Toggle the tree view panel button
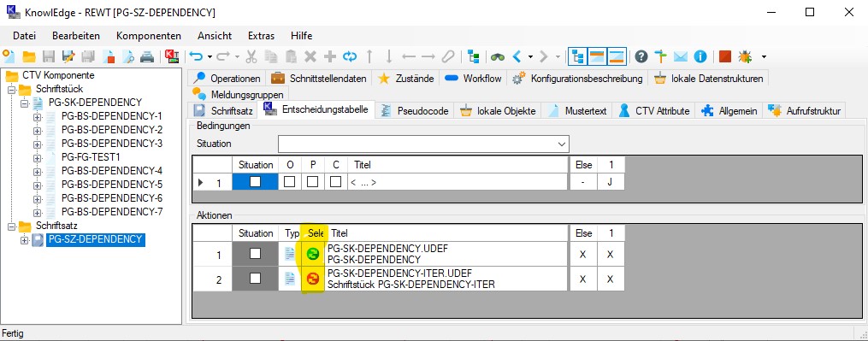The height and width of the screenshot is (341, 868). tap(578, 56)
